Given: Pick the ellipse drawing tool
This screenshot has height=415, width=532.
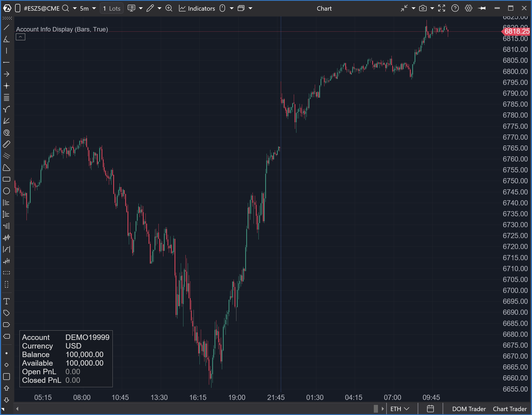Looking at the screenshot, I should click(x=6, y=191).
